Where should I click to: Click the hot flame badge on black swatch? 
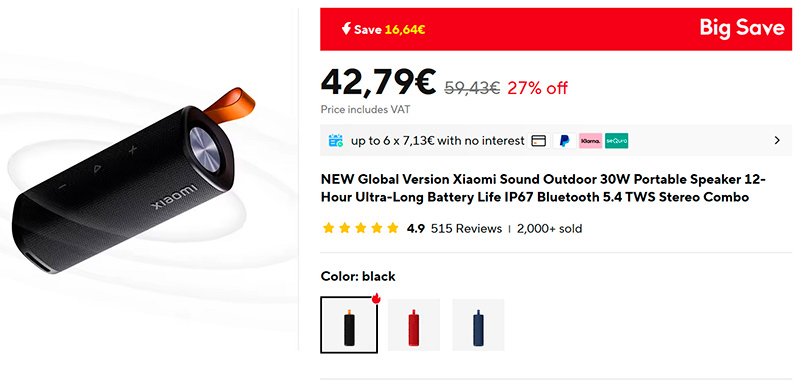coord(377,298)
